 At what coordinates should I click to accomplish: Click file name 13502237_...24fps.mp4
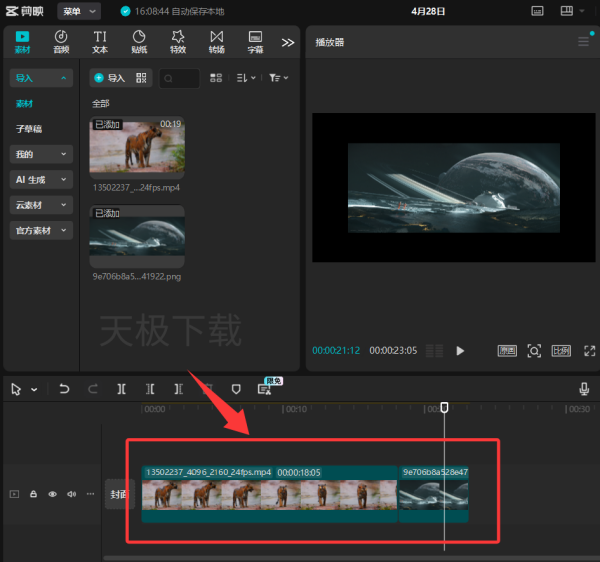click(x=136, y=188)
